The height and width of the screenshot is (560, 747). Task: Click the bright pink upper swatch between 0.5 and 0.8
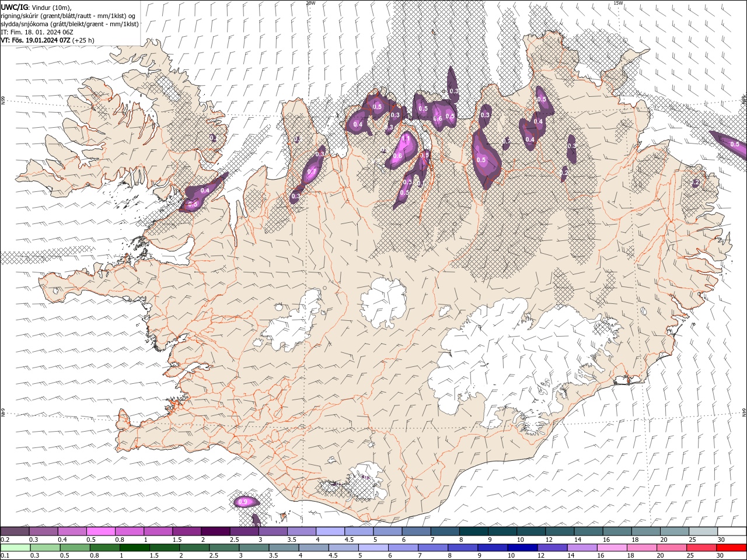102,531
